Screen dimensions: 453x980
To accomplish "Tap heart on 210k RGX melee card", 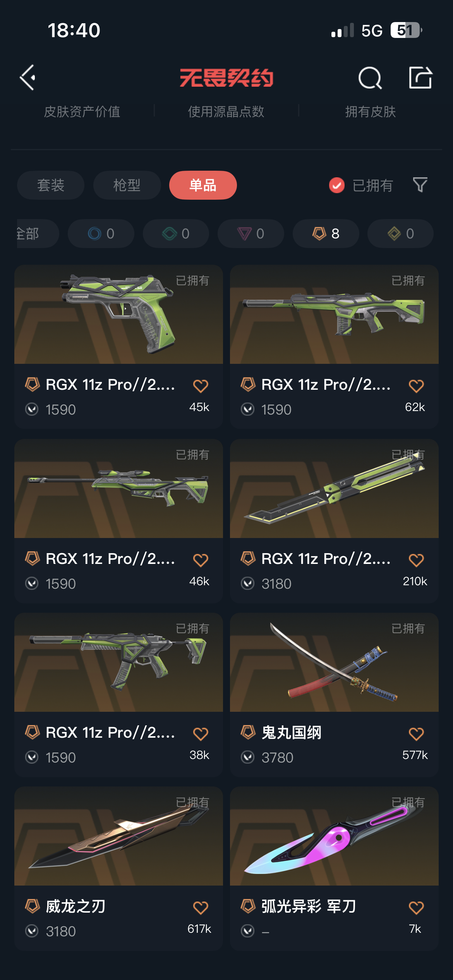I will tap(416, 560).
